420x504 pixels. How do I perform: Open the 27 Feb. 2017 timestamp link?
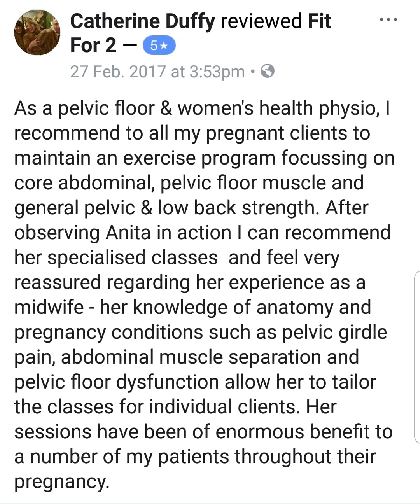pos(157,72)
